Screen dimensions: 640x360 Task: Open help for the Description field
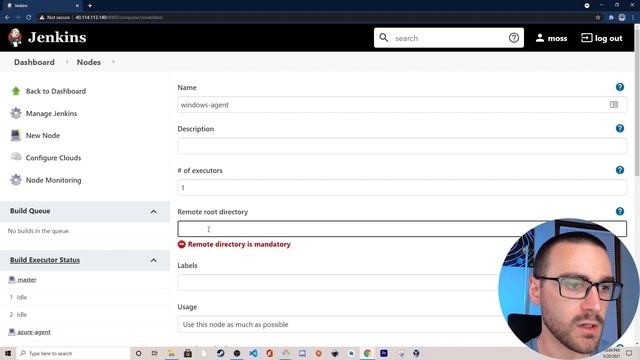point(620,129)
